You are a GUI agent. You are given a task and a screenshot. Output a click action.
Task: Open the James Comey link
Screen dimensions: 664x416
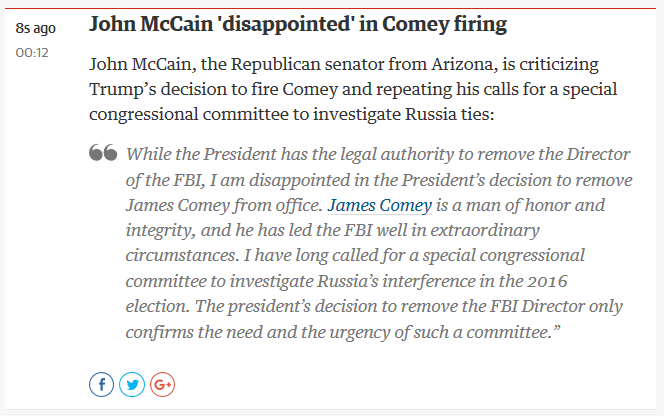click(x=379, y=205)
